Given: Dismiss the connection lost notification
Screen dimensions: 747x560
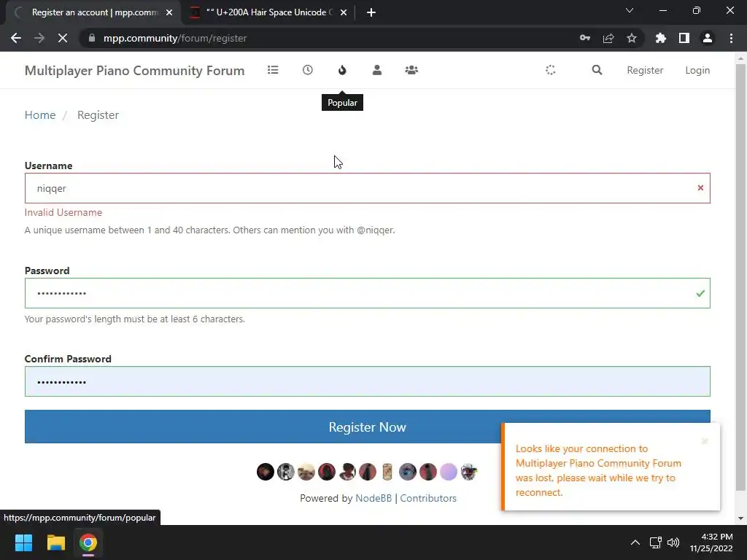Looking at the screenshot, I should (705, 441).
